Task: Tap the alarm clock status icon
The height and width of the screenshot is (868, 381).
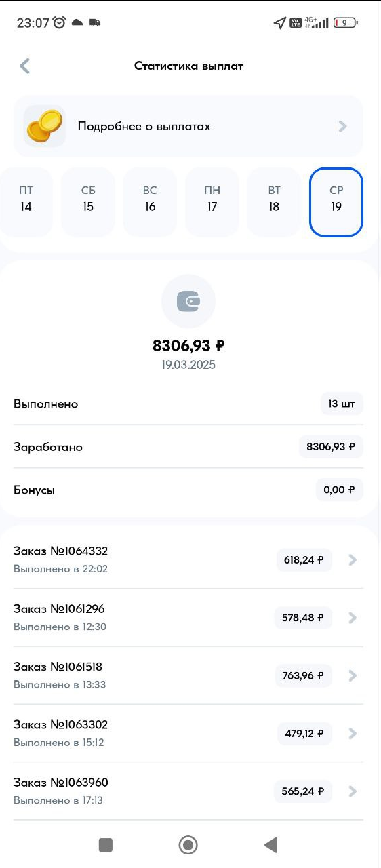Action: [60, 22]
